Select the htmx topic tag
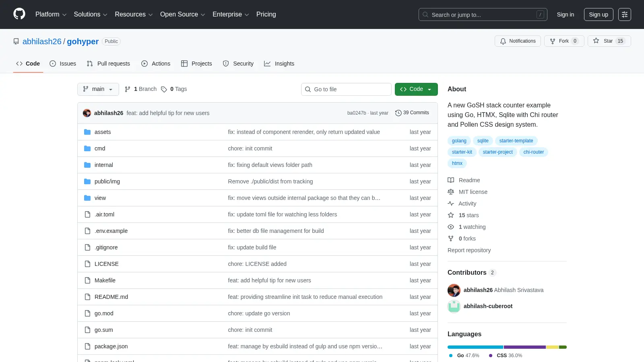Screen dimensions: 644x362 click(457, 163)
